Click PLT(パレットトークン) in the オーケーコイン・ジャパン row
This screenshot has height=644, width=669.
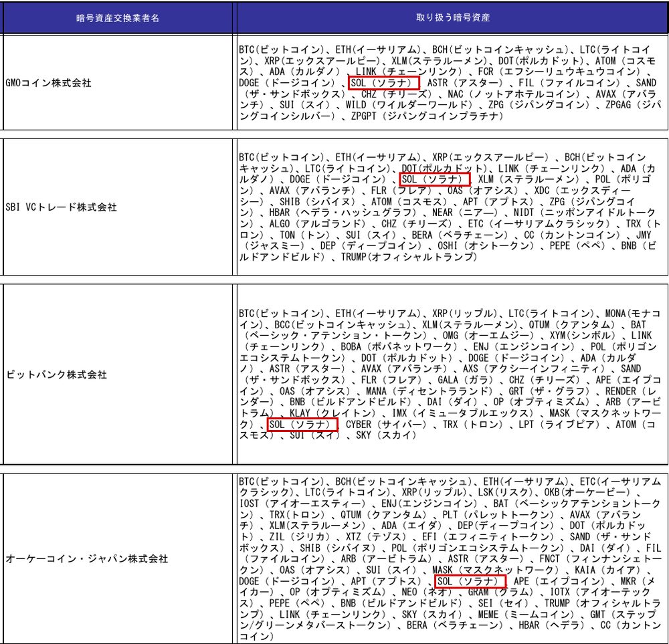[x=498, y=515]
